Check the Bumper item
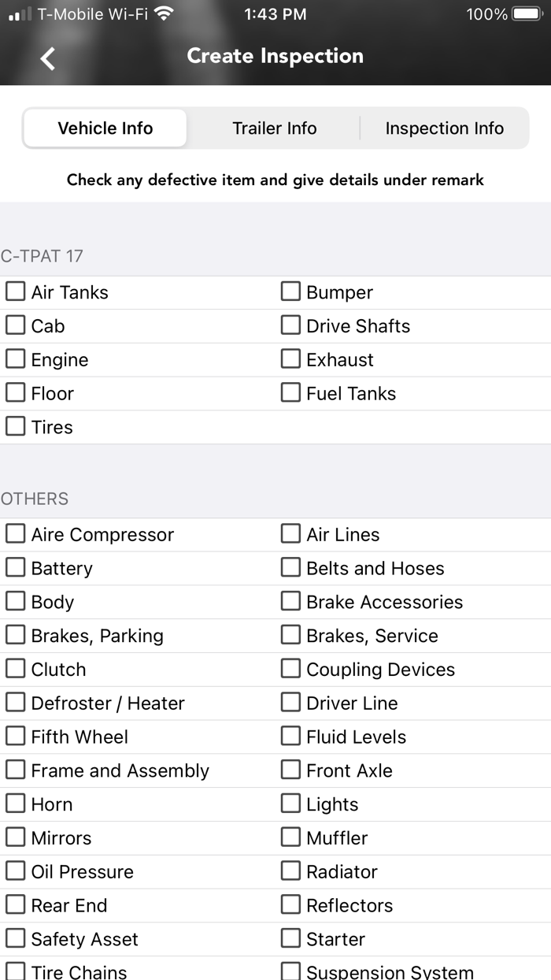The image size is (551, 980). tap(290, 291)
